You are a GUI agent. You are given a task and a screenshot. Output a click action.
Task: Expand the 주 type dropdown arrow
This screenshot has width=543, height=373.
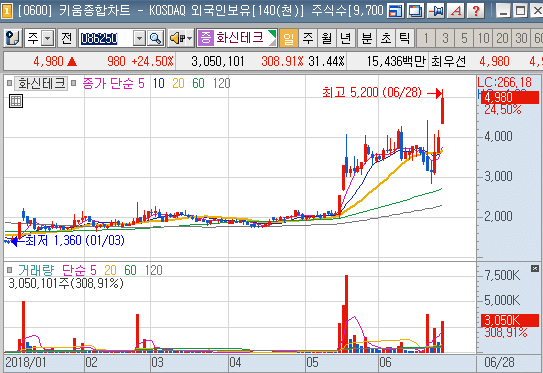click(x=48, y=38)
